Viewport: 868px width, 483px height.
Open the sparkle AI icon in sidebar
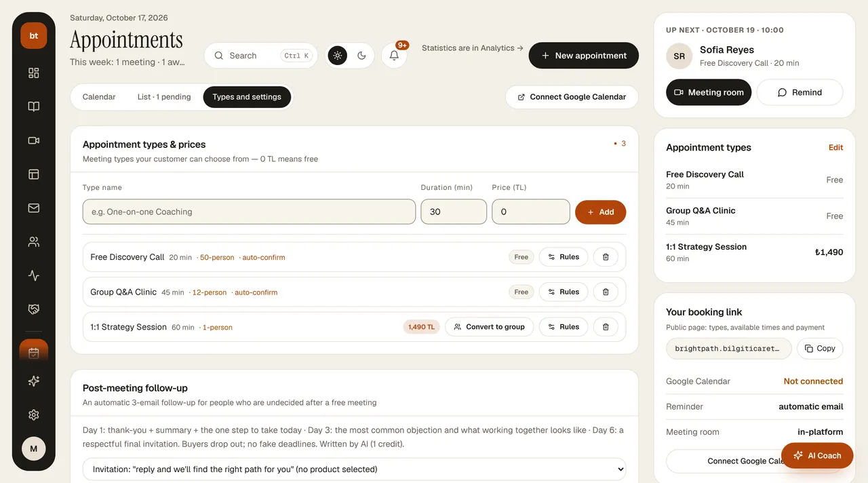point(34,381)
